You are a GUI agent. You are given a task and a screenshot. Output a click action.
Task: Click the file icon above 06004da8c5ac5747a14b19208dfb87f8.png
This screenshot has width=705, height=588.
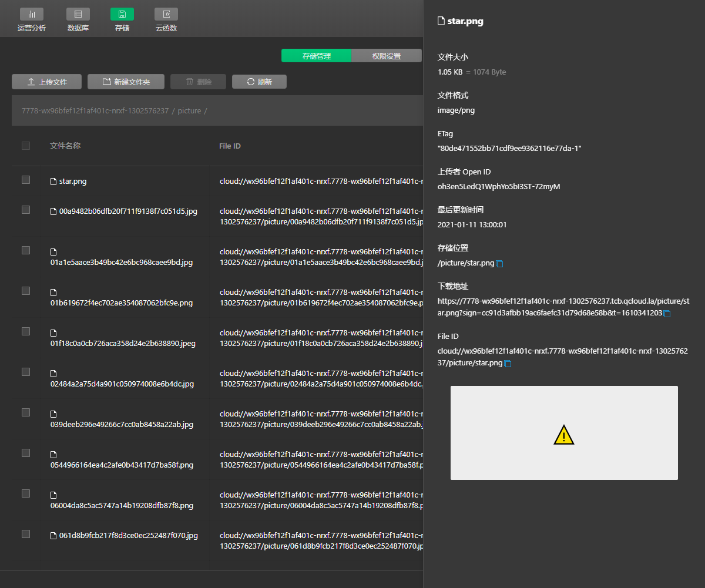coord(53,495)
